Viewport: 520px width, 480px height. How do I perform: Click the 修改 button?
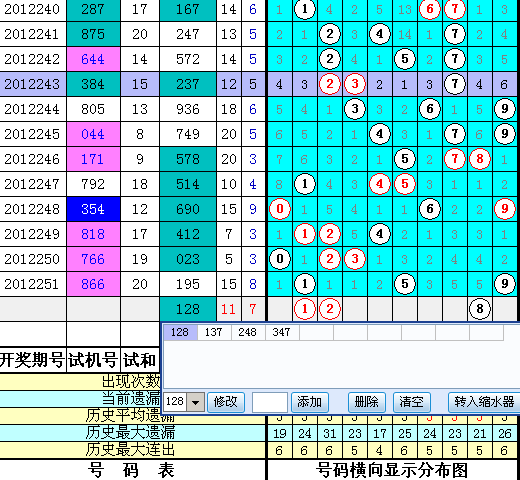pyautogui.click(x=226, y=402)
